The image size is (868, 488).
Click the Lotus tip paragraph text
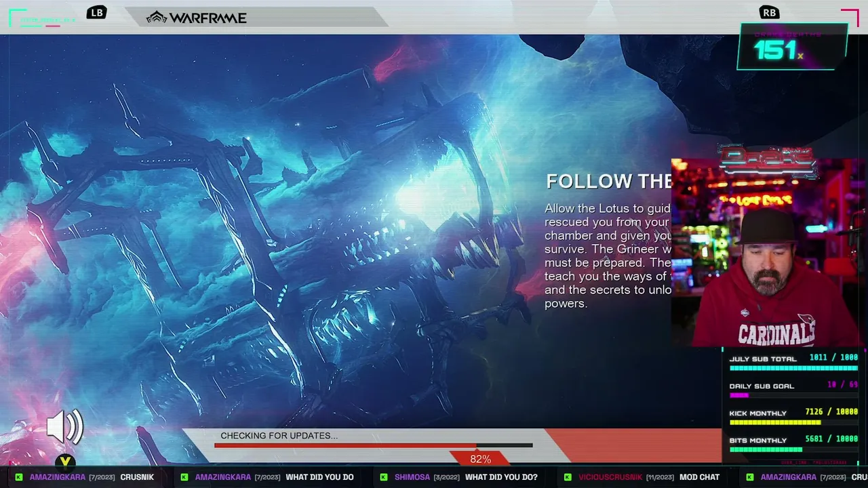608,256
